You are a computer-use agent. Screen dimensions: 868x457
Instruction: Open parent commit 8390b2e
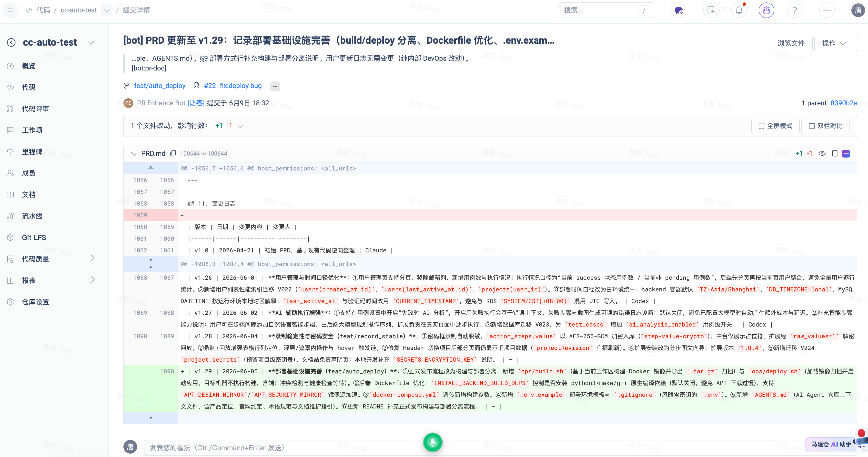pyautogui.click(x=843, y=103)
